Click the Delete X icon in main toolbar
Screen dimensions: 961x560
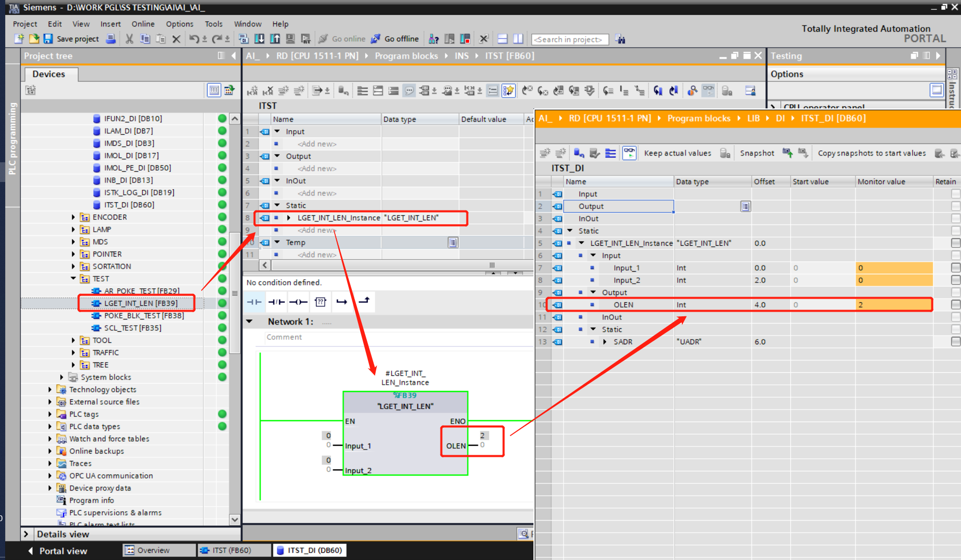click(x=176, y=39)
